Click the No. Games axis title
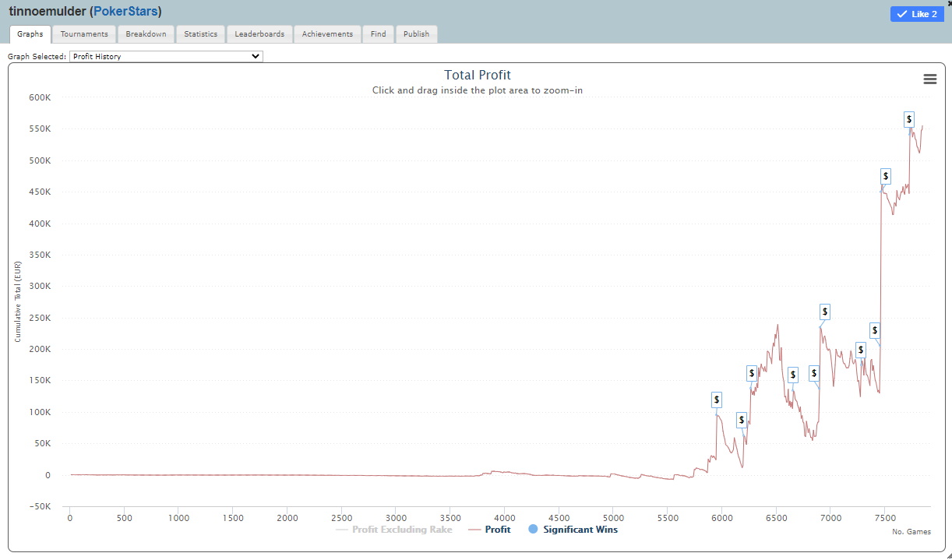952x560 pixels. (x=911, y=533)
